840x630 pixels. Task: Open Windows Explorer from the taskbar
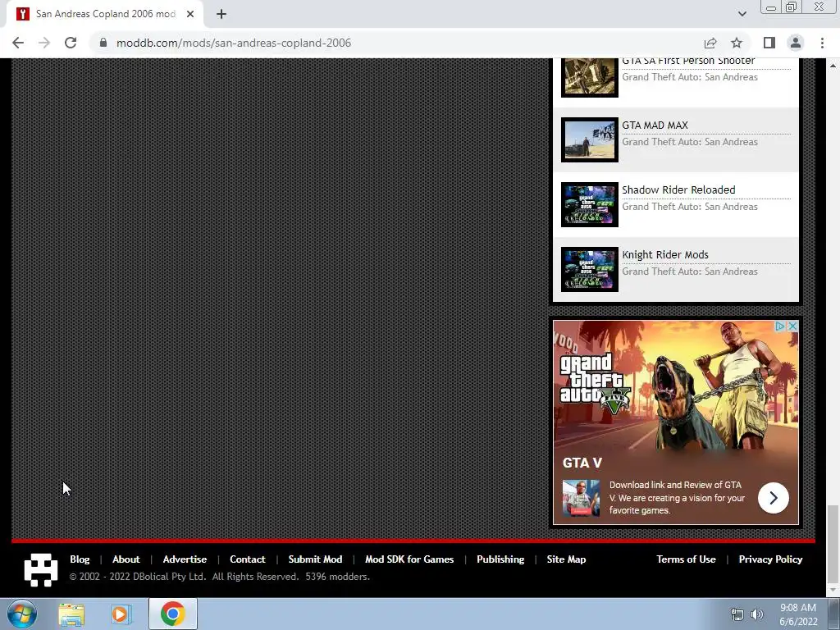point(71,614)
